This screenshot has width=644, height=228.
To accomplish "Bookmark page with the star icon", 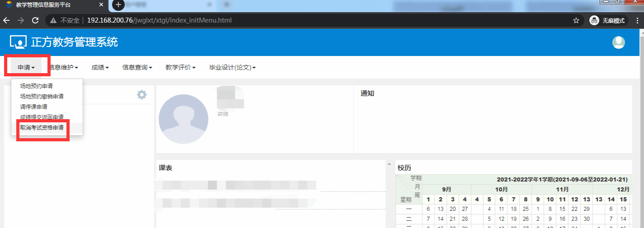I will click(576, 20).
